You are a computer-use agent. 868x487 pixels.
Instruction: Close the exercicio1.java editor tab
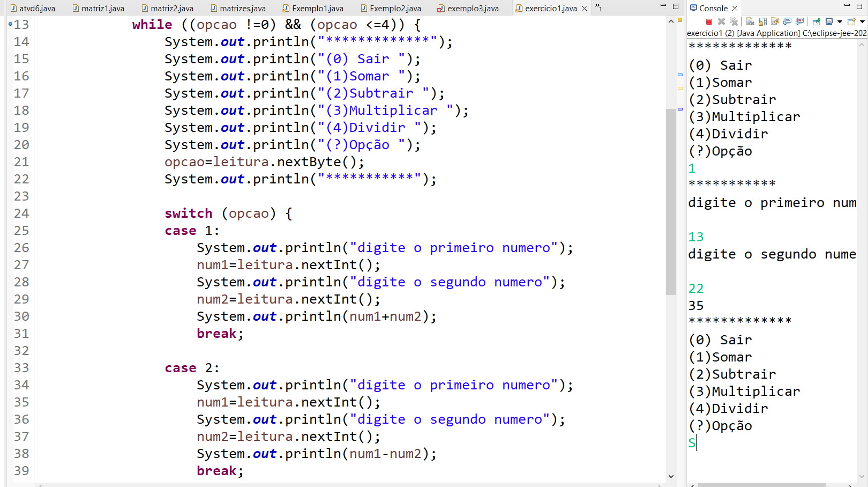pos(584,8)
